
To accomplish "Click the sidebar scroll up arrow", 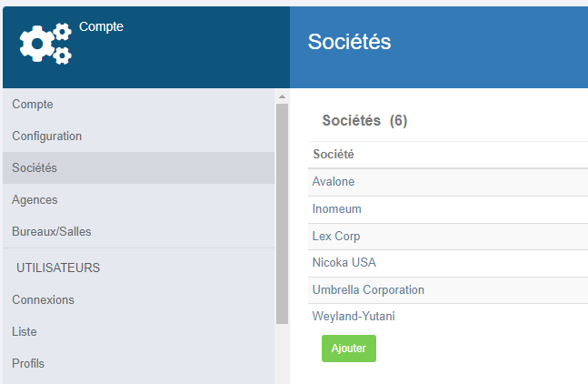I will (282, 96).
